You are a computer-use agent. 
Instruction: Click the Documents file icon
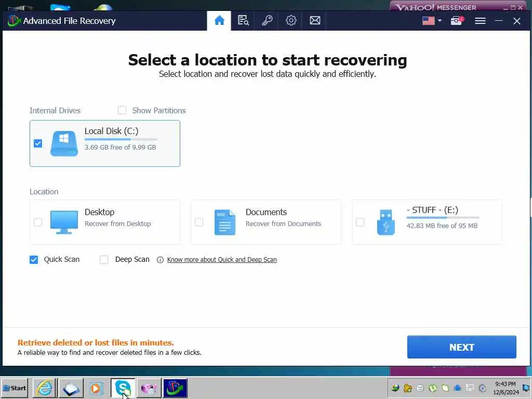224,222
